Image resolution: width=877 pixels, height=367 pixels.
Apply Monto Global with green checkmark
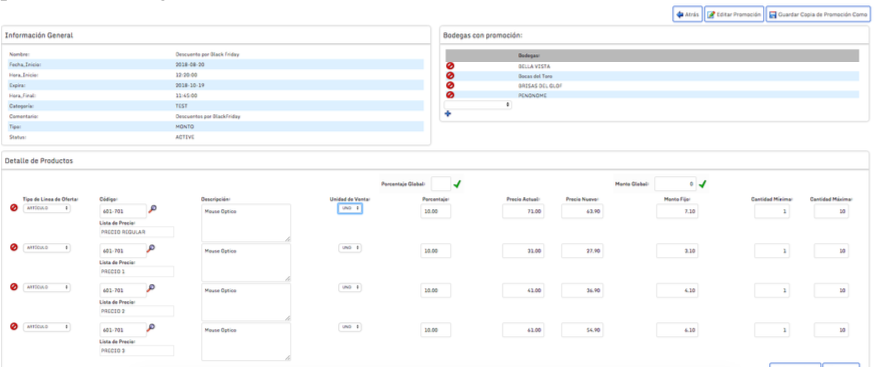pyautogui.click(x=702, y=184)
